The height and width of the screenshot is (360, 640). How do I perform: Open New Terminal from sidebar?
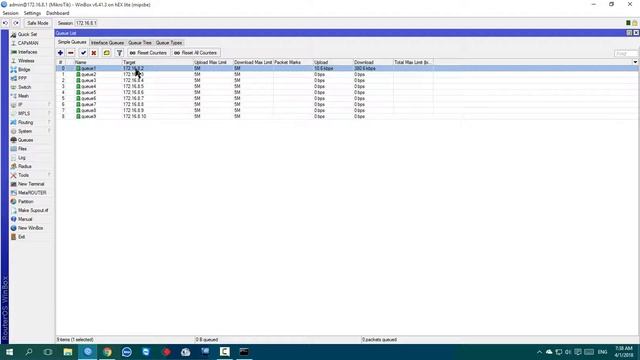[x=31, y=184]
